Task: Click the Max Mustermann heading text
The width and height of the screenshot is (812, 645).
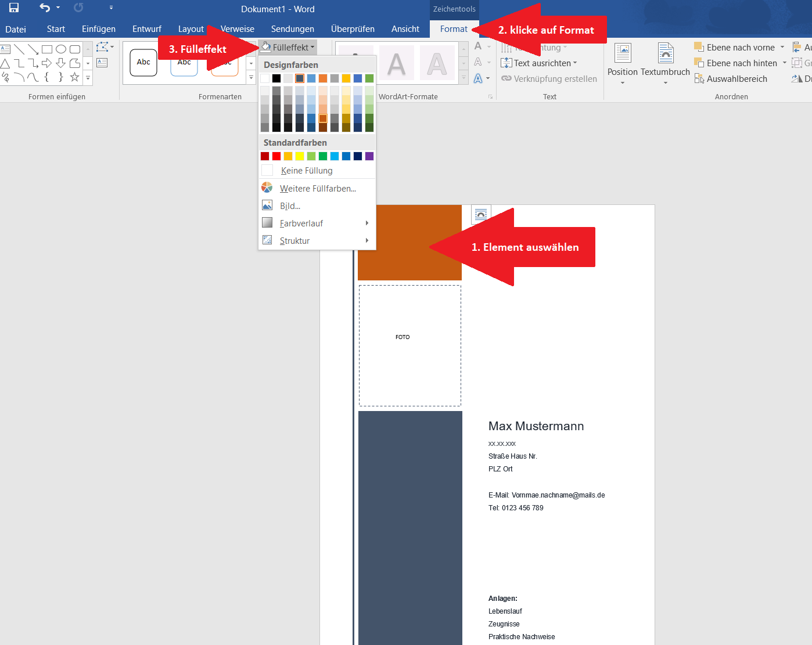Action: pos(536,426)
